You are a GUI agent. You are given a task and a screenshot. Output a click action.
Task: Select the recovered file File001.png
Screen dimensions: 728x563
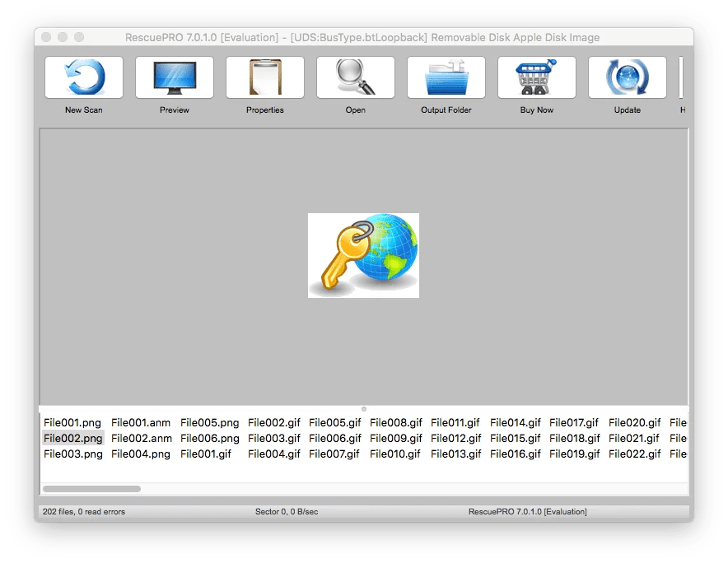click(72, 422)
